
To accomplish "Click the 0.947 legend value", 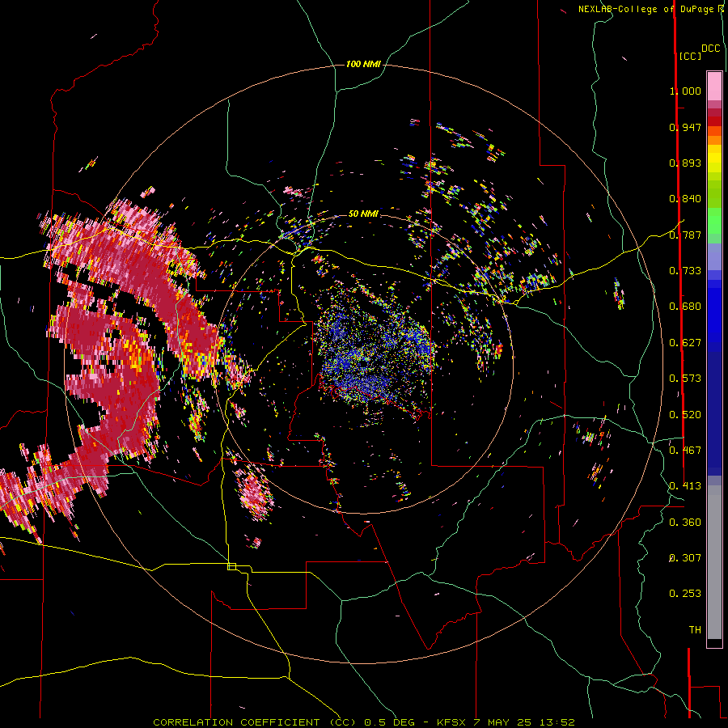I will [685, 127].
